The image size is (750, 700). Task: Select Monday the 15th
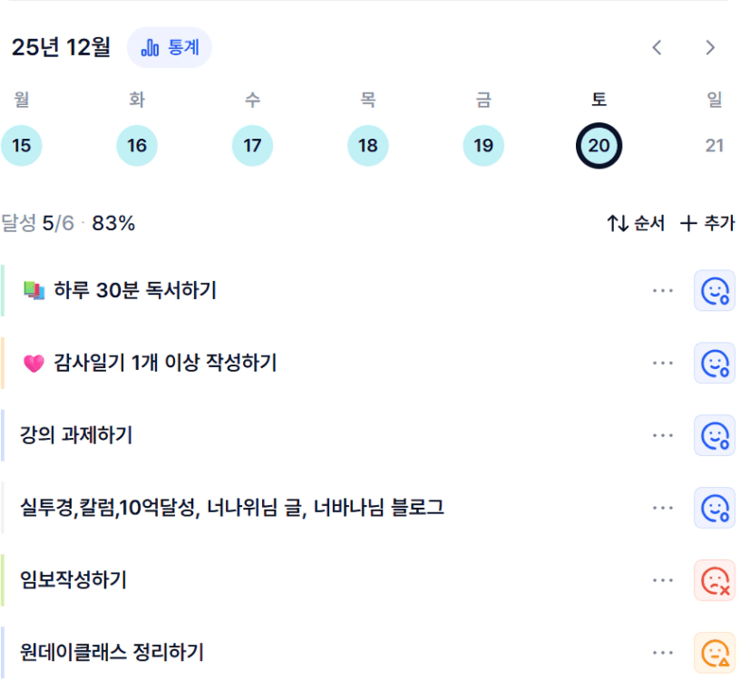click(22, 145)
